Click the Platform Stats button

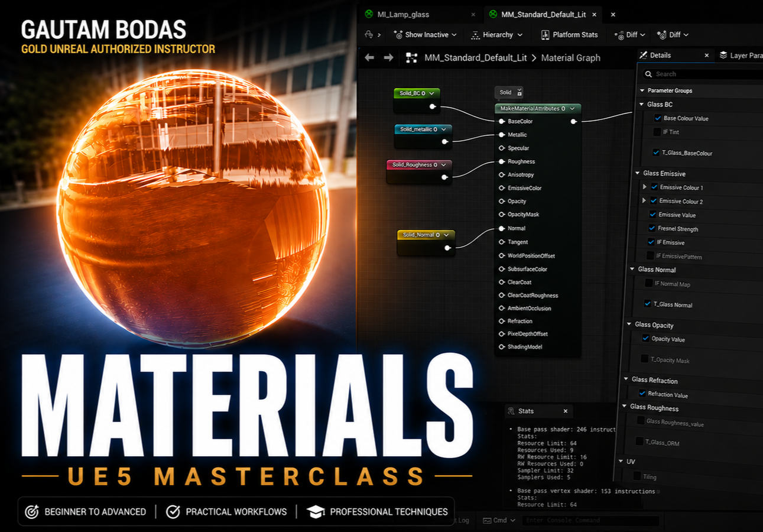[570, 35]
